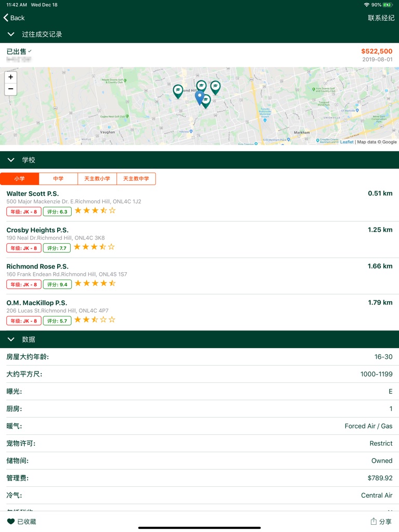Image resolution: width=399 pixels, height=532 pixels.
Task: Open Crosby Heights P.S. school entry
Action: (x=199, y=240)
